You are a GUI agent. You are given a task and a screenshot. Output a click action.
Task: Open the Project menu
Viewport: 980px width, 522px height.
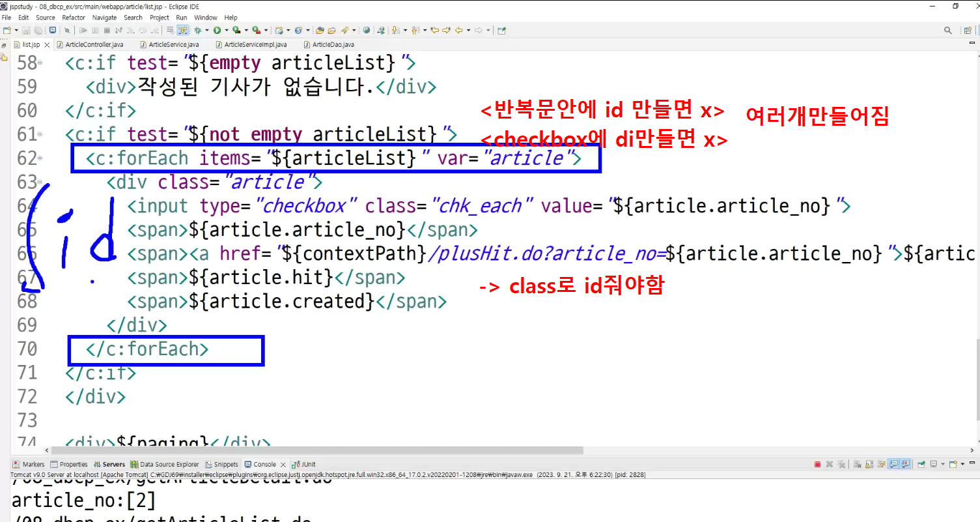click(160, 18)
